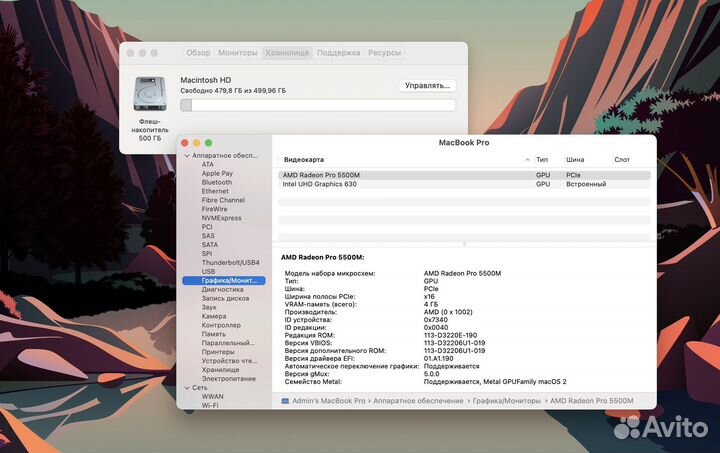
Task: Select FireWire in the sidebar
Action: coord(214,209)
